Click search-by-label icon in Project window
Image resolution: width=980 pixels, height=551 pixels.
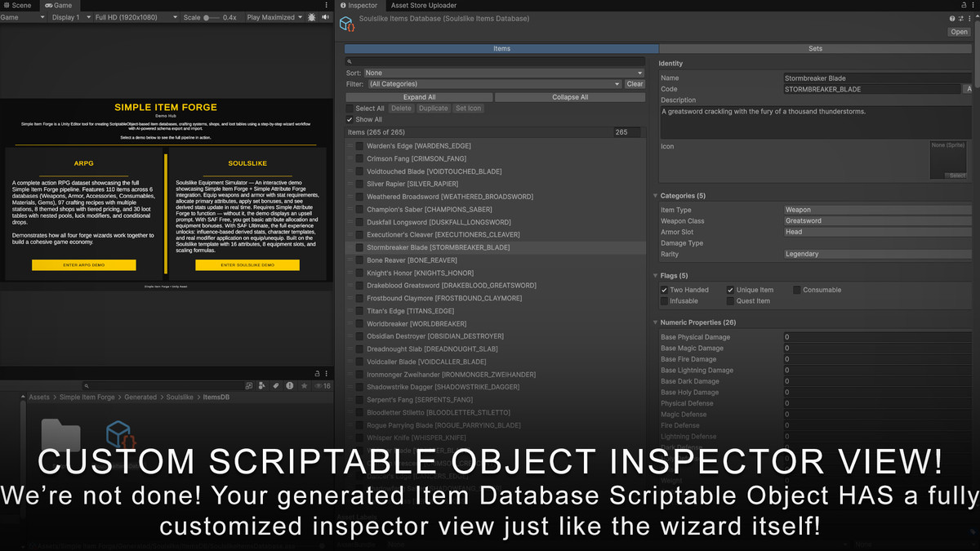(276, 385)
